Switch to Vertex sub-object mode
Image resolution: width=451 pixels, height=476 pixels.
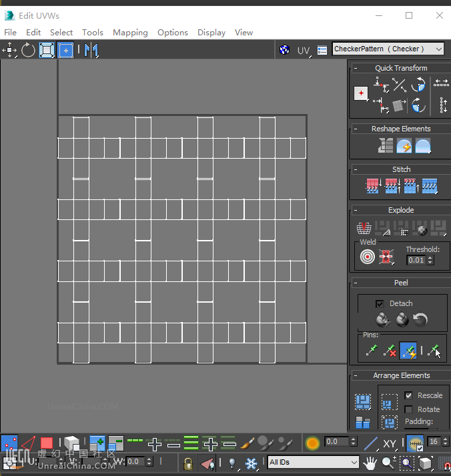(x=9, y=443)
